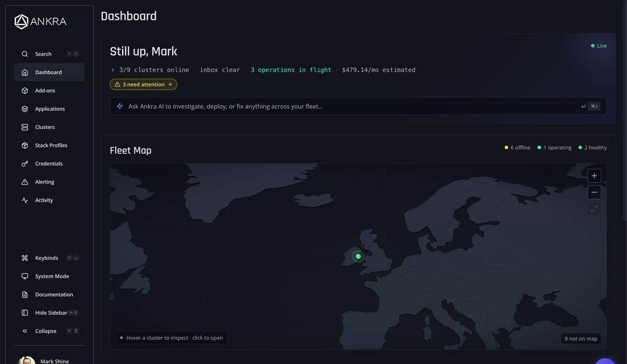Image resolution: width=627 pixels, height=364 pixels.
Task: Click the Live status indicator
Action: (599, 45)
